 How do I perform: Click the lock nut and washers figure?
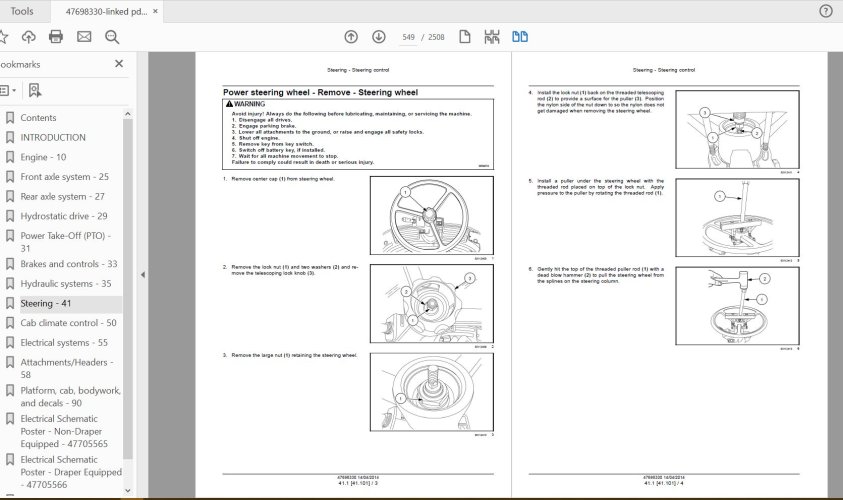point(432,304)
